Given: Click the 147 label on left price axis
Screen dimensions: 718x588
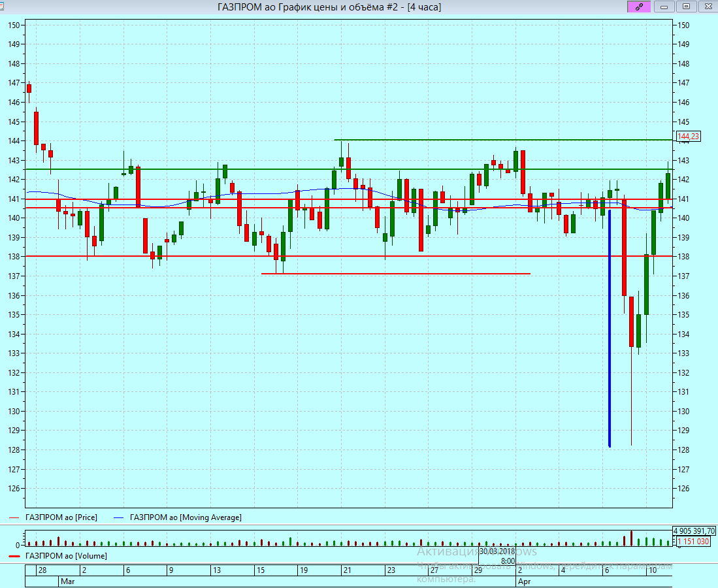Looking at the screenshot, I should click(x=14, y=83).
